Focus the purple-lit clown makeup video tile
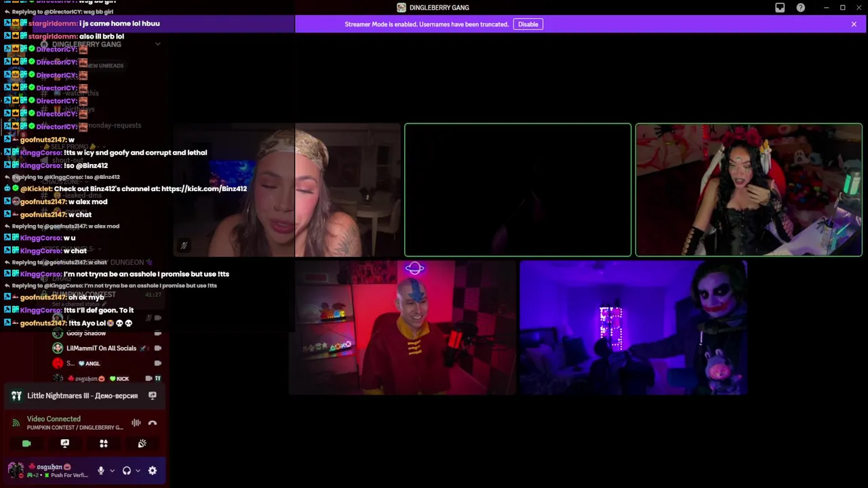 633,327
